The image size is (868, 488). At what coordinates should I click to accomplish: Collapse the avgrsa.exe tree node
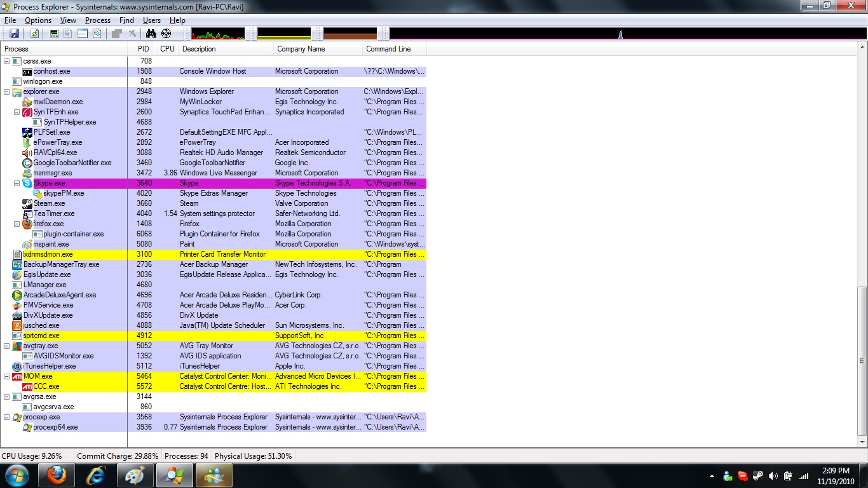7,396
